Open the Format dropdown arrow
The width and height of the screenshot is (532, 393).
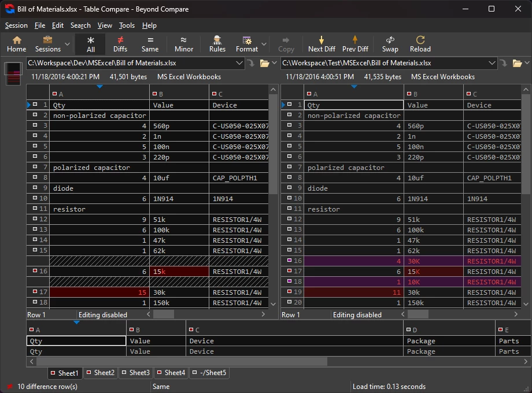[x=264, y=44]
